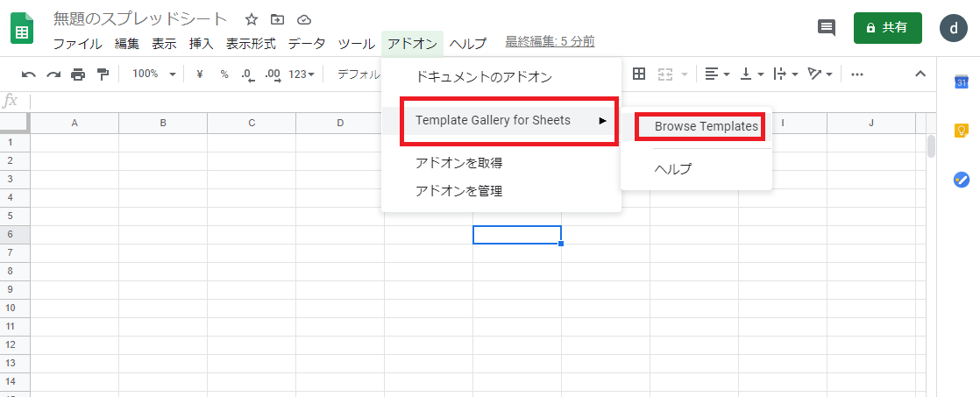Viewport: 980px width, 397px height.
Task: Expand the 123 number format dropdown
Action: [x=302, y=74]
